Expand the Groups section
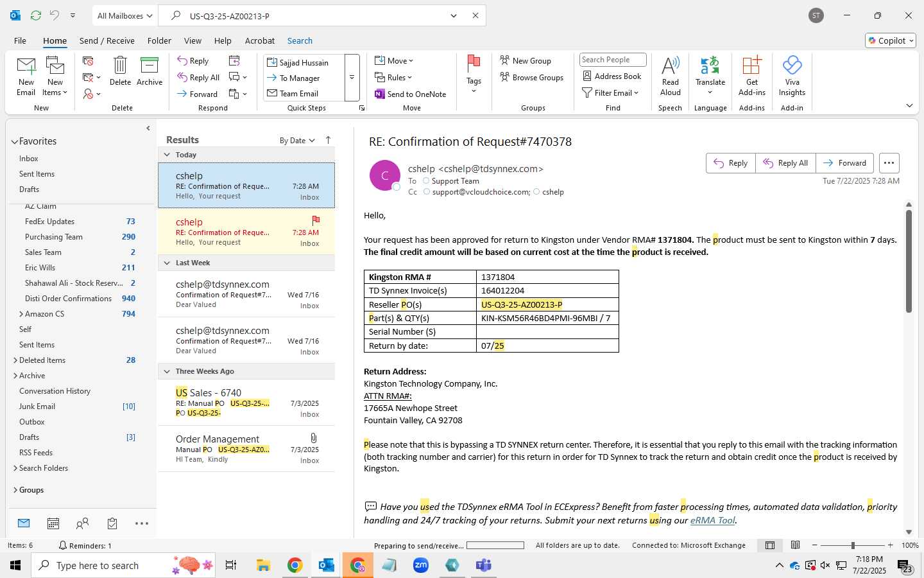Viewport: 924px width, 578px height. pos(15,490)
